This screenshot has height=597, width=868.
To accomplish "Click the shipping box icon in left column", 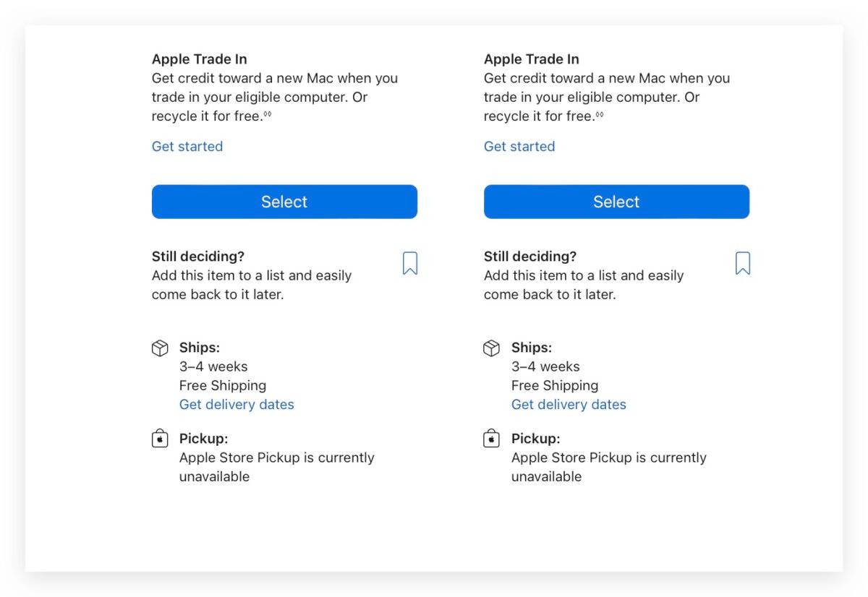I will [160, 348].
